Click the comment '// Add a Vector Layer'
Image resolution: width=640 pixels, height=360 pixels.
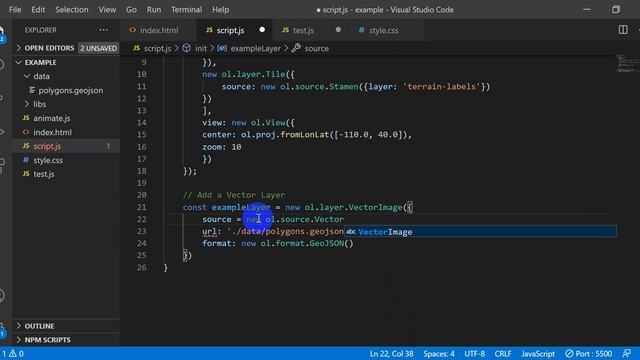(x=233, y=195)
